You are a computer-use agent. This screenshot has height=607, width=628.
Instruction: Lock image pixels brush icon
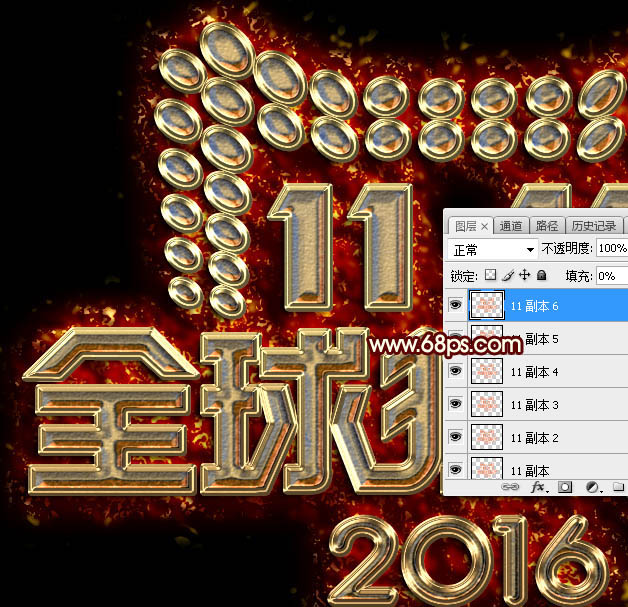[508, 275]
